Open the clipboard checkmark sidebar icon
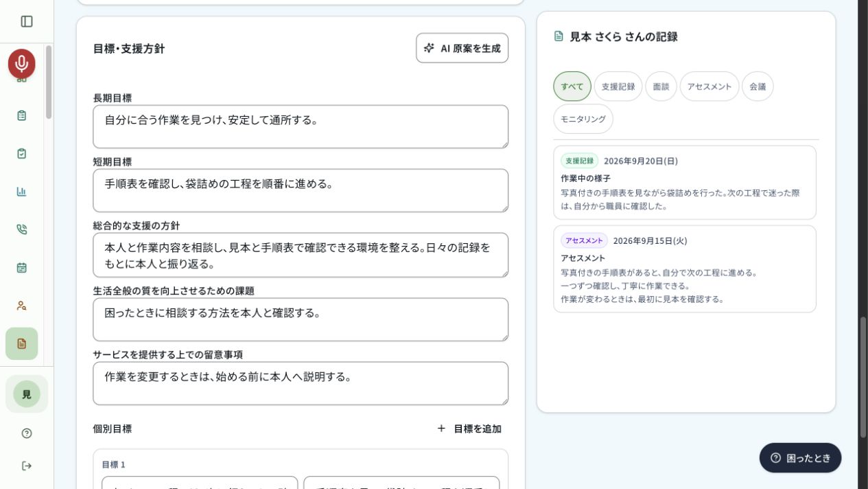Image resolution: width=868 pixels, height=489 pixels. pos(22,153)
